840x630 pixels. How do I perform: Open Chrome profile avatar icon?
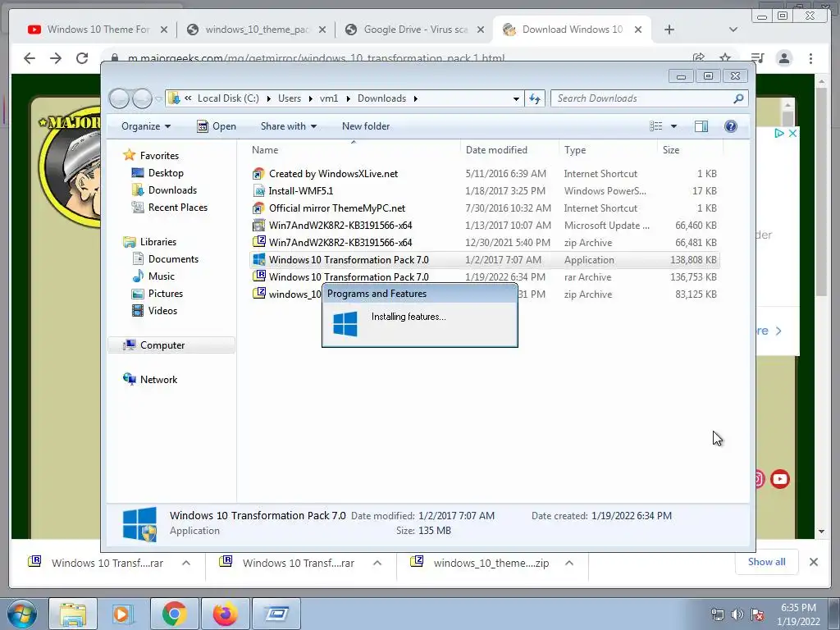[783, 58]
